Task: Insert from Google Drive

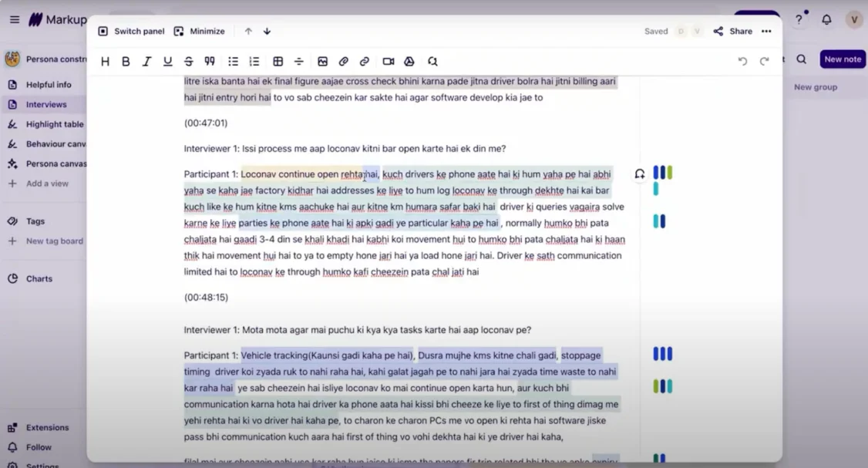Action: [x=409, y=62]
